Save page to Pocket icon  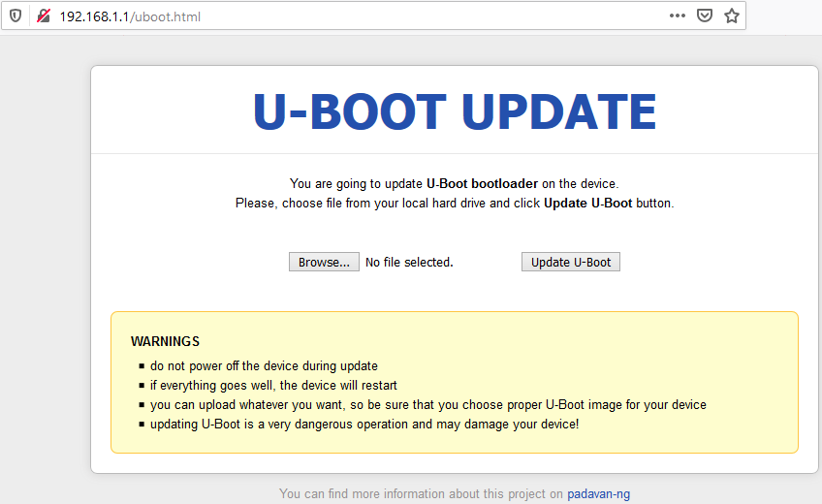click(x=705, y=16)
